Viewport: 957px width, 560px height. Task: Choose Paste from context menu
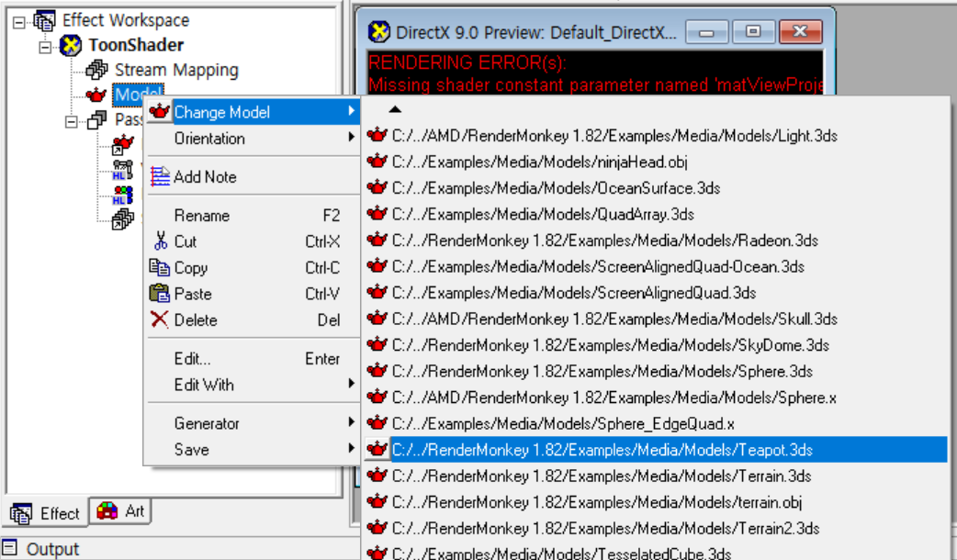[x=252, y=294]
